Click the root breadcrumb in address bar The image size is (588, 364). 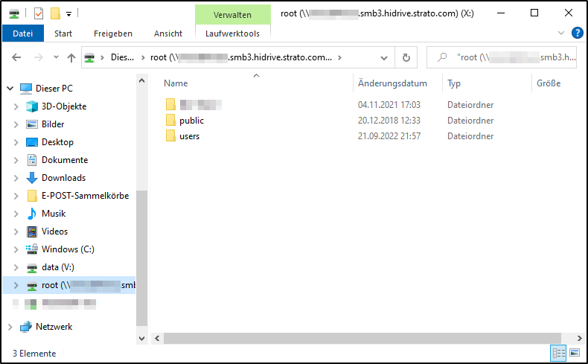point(240,57)
